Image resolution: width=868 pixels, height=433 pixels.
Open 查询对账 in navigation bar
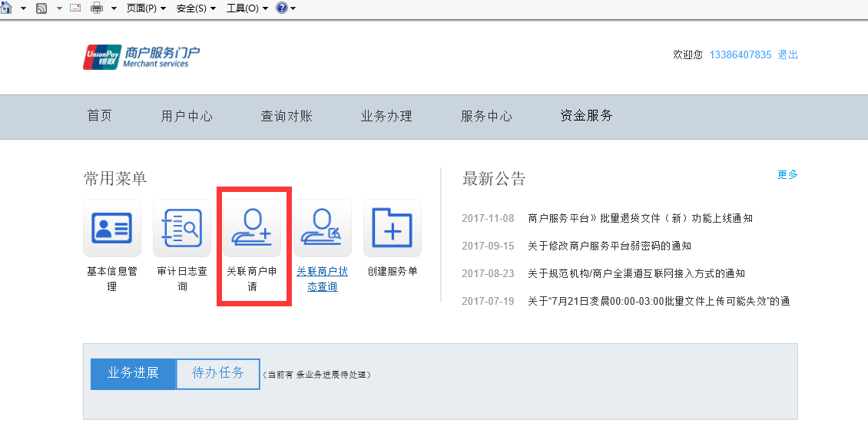287,116
